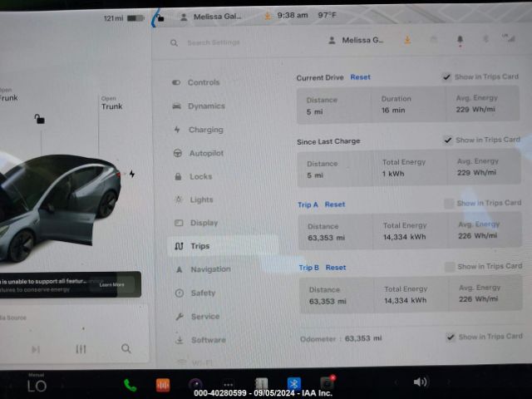Open the orange audio app icon
The width and height of the screenshot is (532, 399).
tap(163, 385)
